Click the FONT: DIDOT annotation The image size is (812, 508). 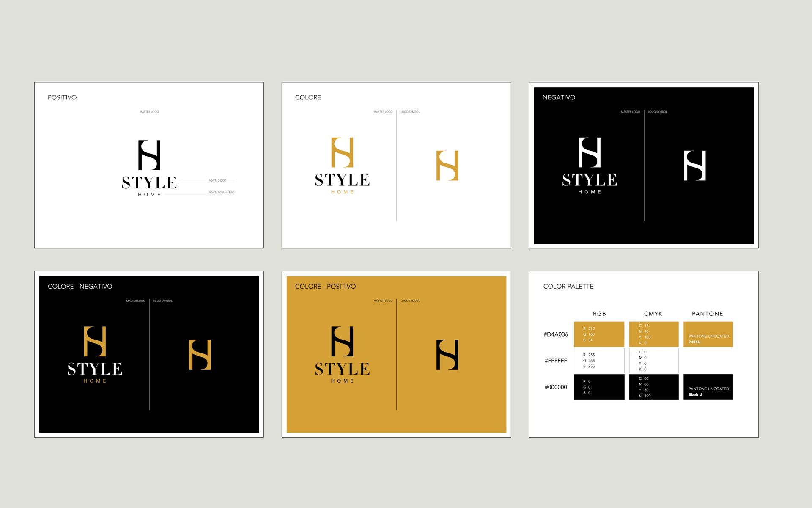pos(217,180)
